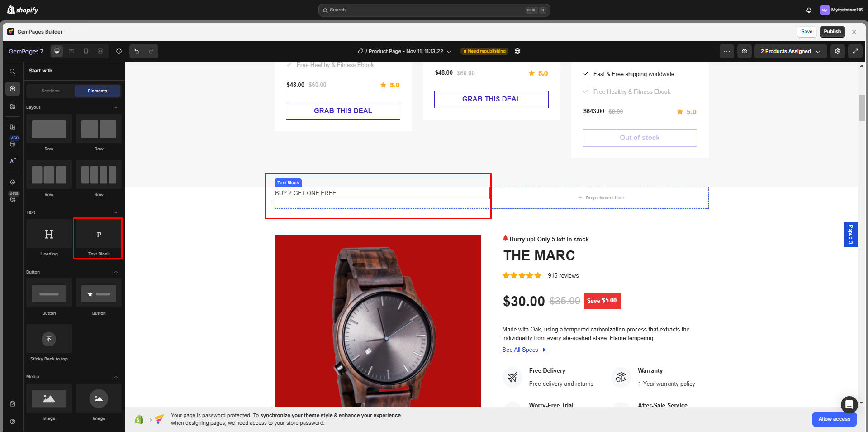This screenshot has width=868, height=432.
Task: Toggle preview with the eye icon
Action: (x=745, y=51)
